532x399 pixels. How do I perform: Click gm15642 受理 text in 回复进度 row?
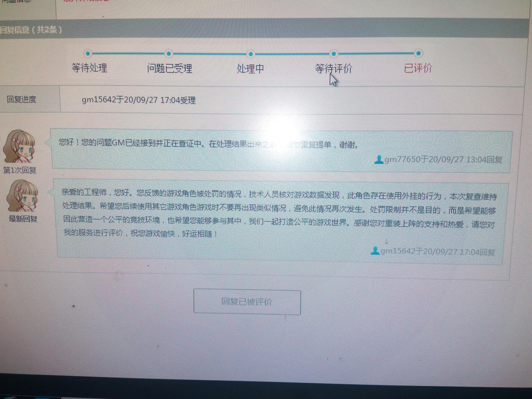138,100
